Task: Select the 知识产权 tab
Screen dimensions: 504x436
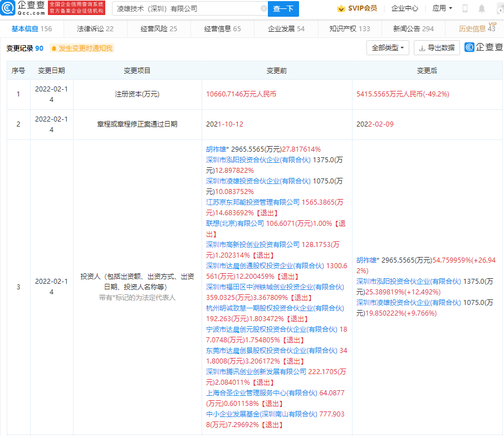Action: coord(349,29)
